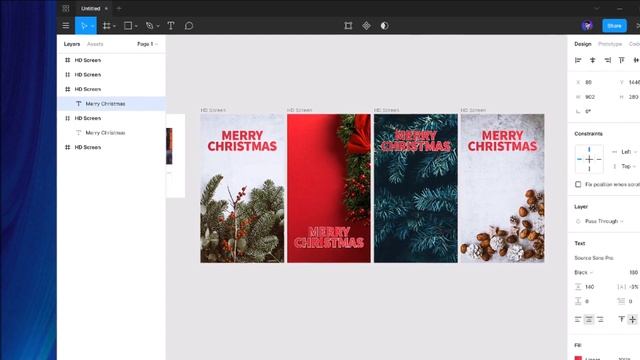Click the line height icon beside 140
640x360 pixels.
pos(578,287)
